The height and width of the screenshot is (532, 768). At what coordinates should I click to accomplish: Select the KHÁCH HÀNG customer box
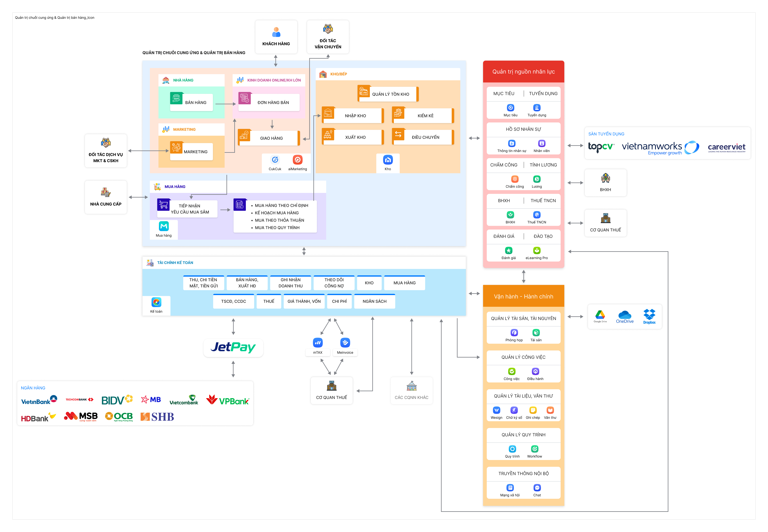pos(276,37)
